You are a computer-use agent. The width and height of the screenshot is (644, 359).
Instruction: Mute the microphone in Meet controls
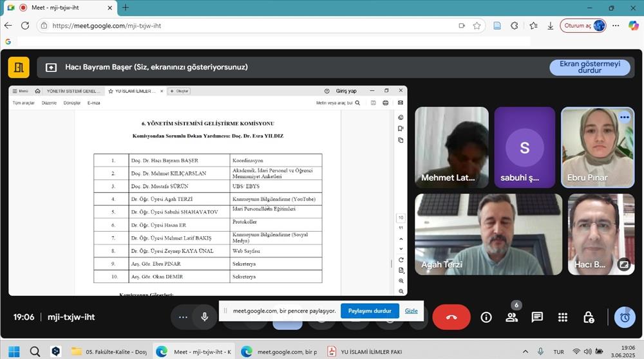(204, 317)
